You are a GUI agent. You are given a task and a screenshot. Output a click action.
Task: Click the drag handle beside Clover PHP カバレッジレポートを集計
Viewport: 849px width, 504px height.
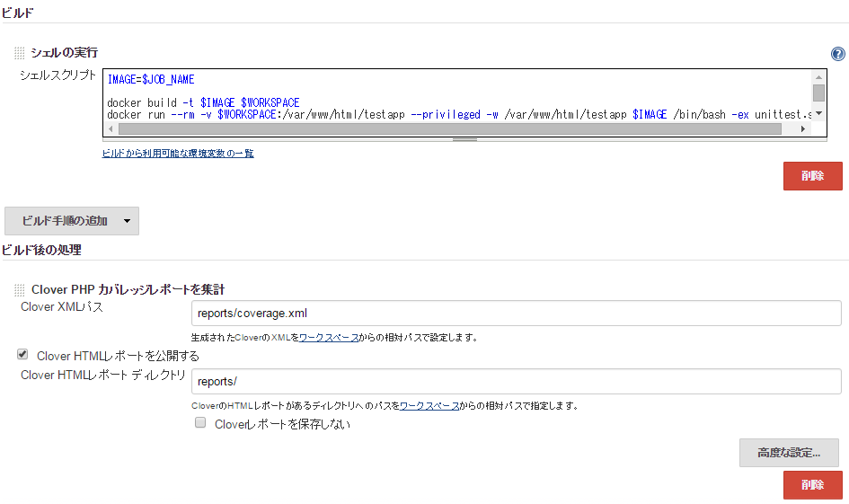[x=20, y=290]
